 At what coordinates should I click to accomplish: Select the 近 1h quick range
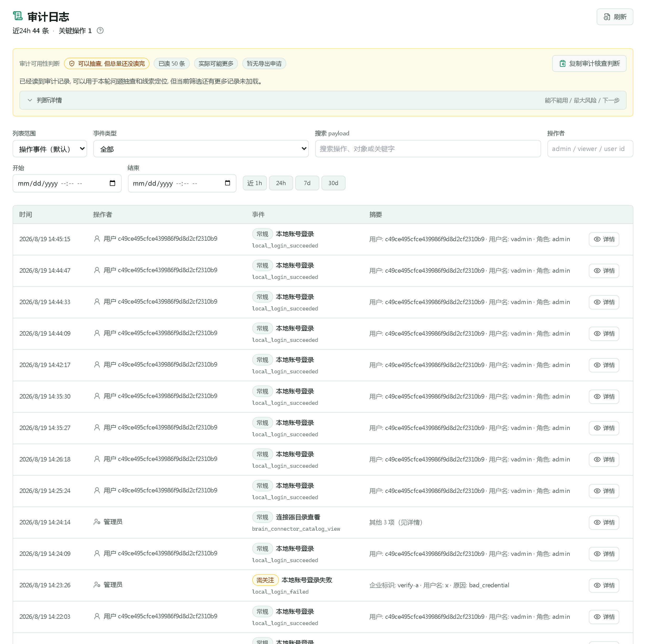(x=255, y=183)
